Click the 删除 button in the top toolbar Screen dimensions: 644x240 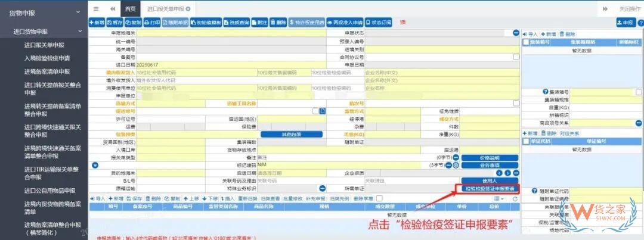coord(278,23)
